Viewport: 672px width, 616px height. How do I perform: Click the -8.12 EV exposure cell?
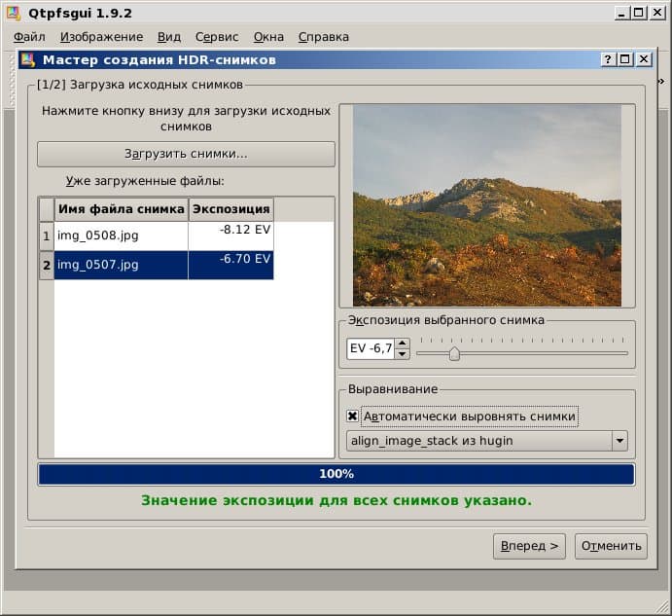[231, 236]
